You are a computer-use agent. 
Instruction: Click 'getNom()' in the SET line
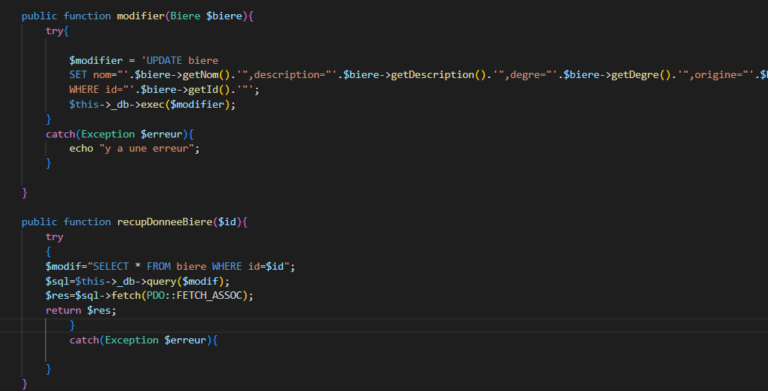pos(206,75)
